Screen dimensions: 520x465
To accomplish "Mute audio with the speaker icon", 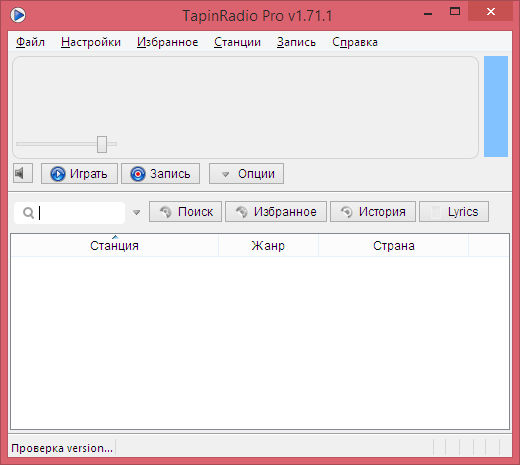I will [23, 173].
